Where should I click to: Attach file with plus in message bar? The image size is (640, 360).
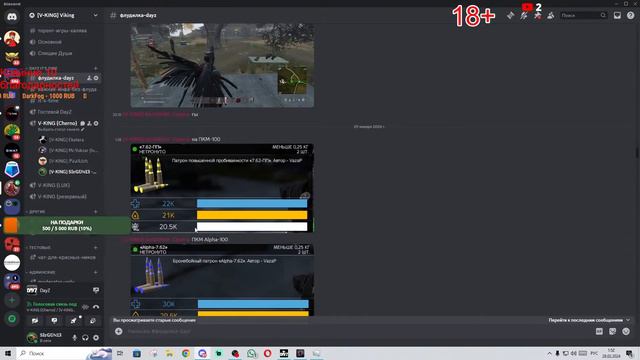(x=118, y=331)
